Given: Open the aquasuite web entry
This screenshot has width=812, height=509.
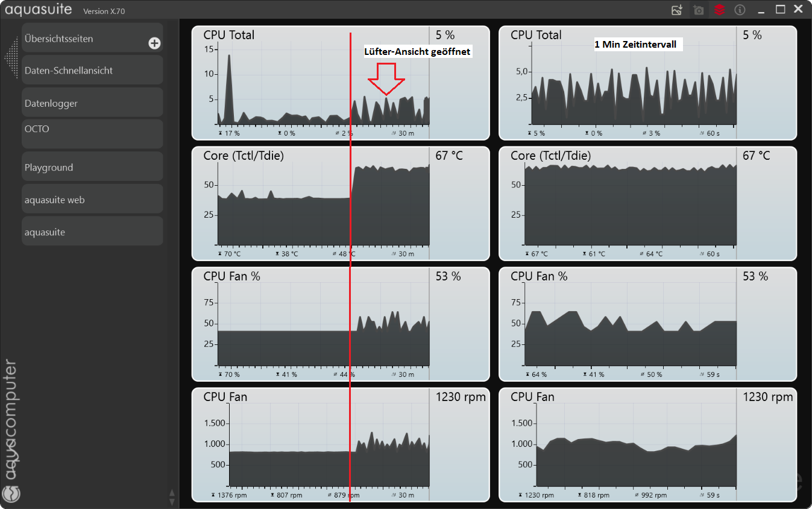Looking at the screenshot, I should (x=92, y=199).
